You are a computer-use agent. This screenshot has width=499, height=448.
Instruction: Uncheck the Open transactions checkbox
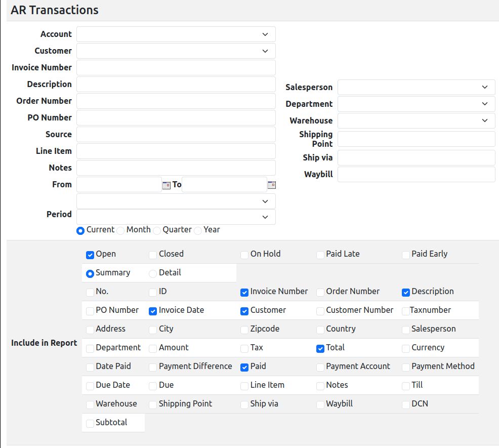click(x=90, y=255)
